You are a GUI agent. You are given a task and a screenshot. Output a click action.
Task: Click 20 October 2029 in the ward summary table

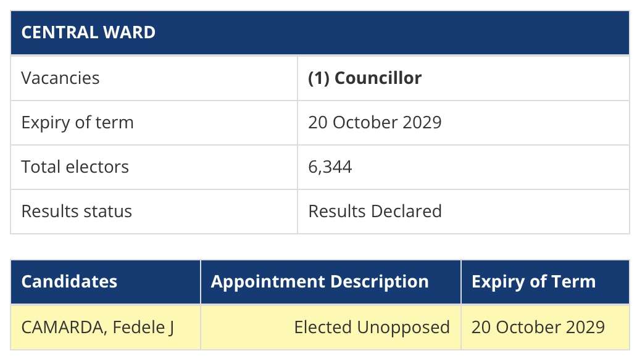coord(375,122)
